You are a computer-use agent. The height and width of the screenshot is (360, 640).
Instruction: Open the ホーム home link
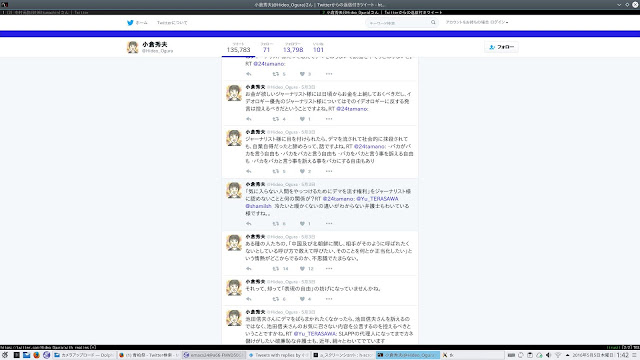coord(142,23)
